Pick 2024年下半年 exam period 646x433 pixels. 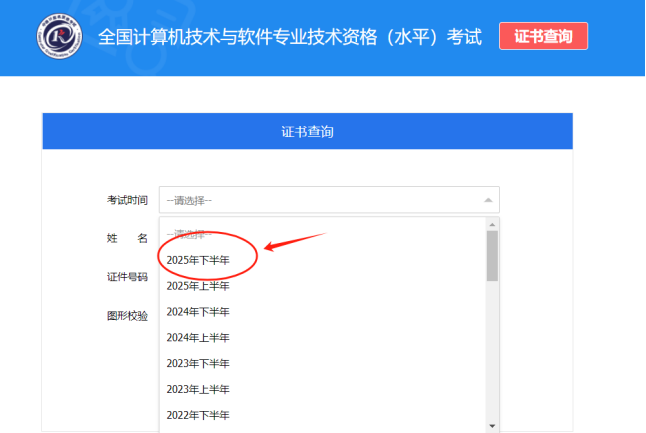[322, 312]
